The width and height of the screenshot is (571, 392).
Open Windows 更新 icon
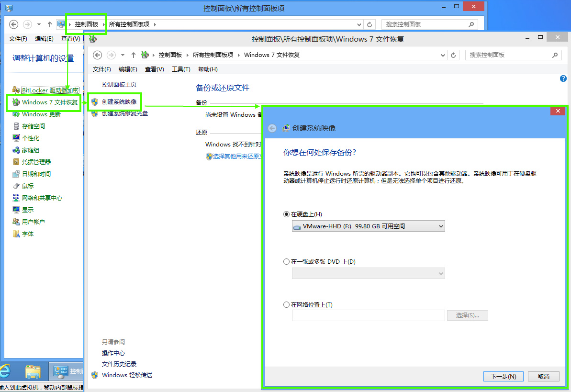16,114
